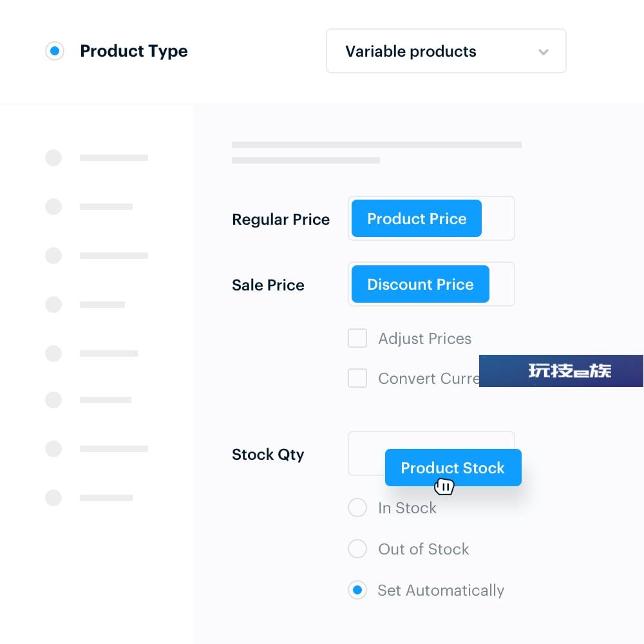
Task: Click the last sidebar circle icon
Action: 53,497
